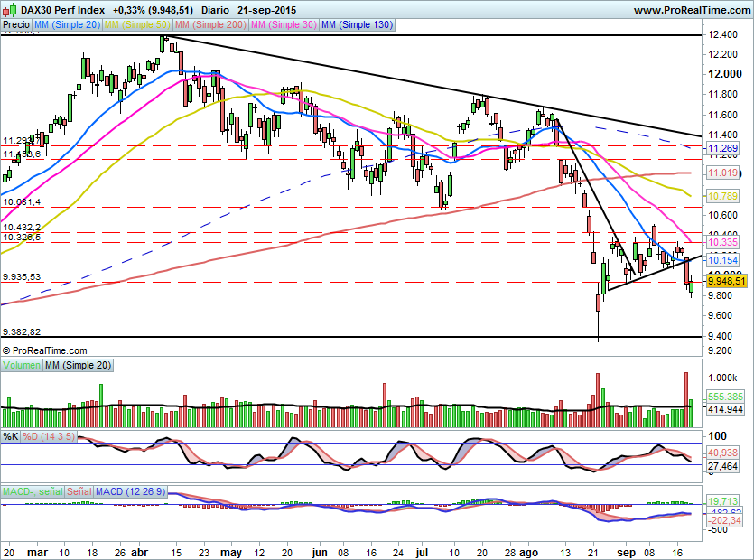Image resolution: width=754 pixels, height=560 pixels.
Task: Click the mar month label on time axis
Action: 37,553
